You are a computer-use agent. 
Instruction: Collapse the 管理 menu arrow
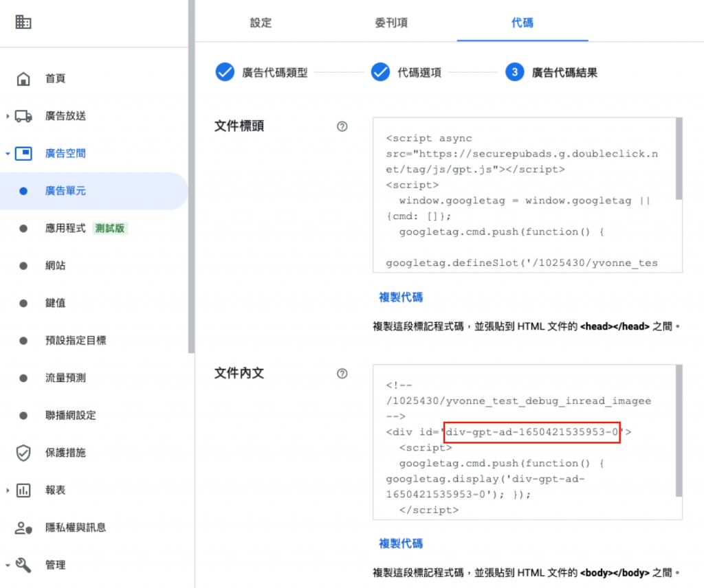pos(8,565)
